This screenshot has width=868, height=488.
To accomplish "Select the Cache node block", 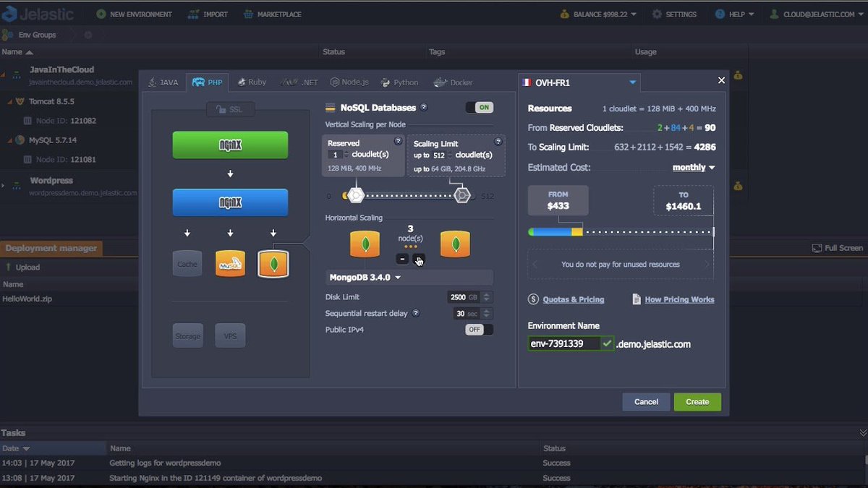I will click(x=187, y=264).
